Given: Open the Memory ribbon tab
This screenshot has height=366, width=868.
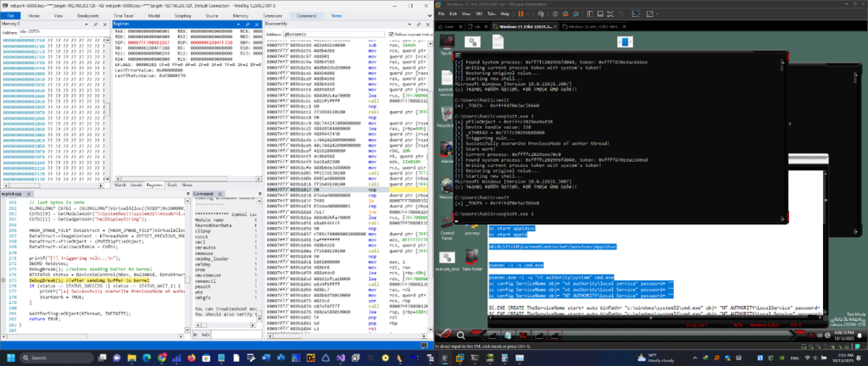Looking at the screenshot, I should (240, 16).
